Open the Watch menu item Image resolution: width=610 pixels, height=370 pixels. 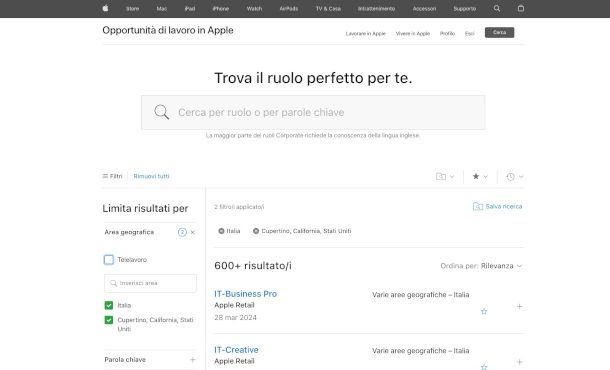click(254, 9)
